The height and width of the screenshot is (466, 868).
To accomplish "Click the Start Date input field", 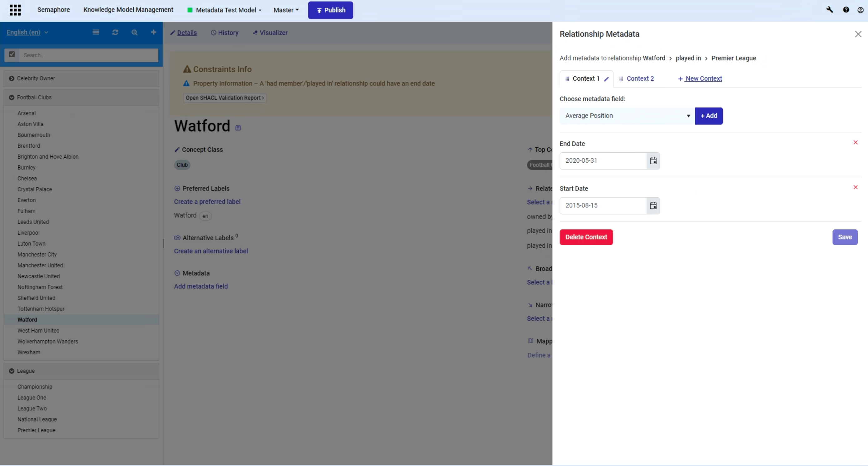I will tap(603, 206).
